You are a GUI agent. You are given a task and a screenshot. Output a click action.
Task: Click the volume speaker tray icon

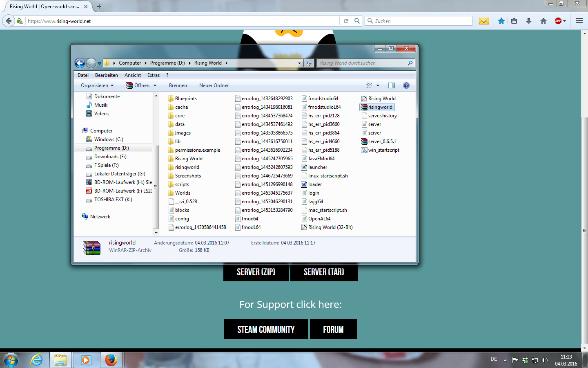(x=544, y=360)
